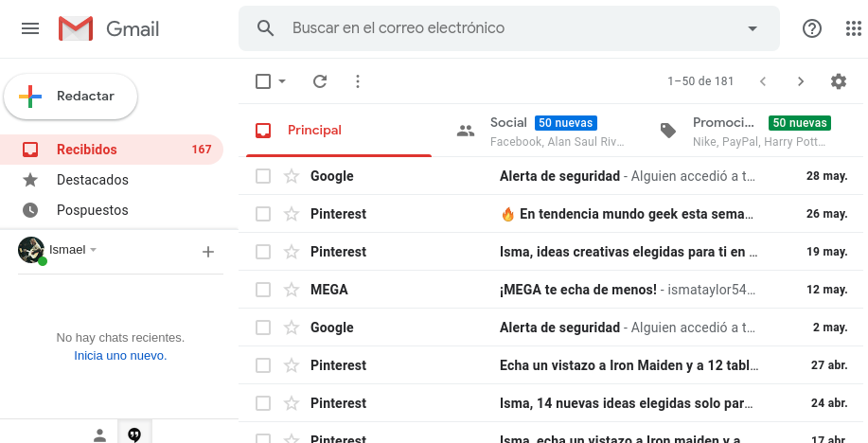Click the Redactar compose button

[x=71, y=97]
